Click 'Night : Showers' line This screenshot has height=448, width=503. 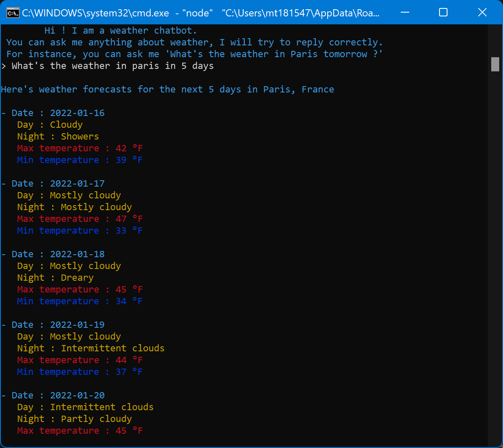(x=58, y=137)
